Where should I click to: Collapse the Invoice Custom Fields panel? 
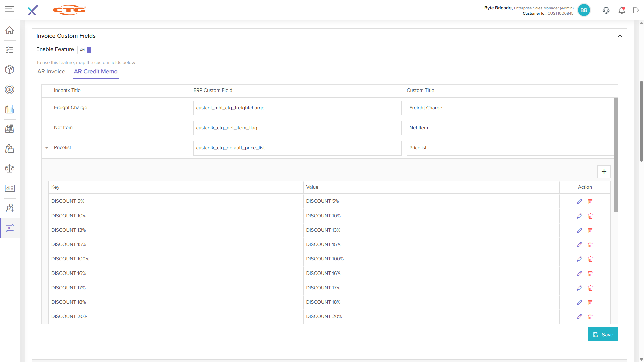coord(620,36)
